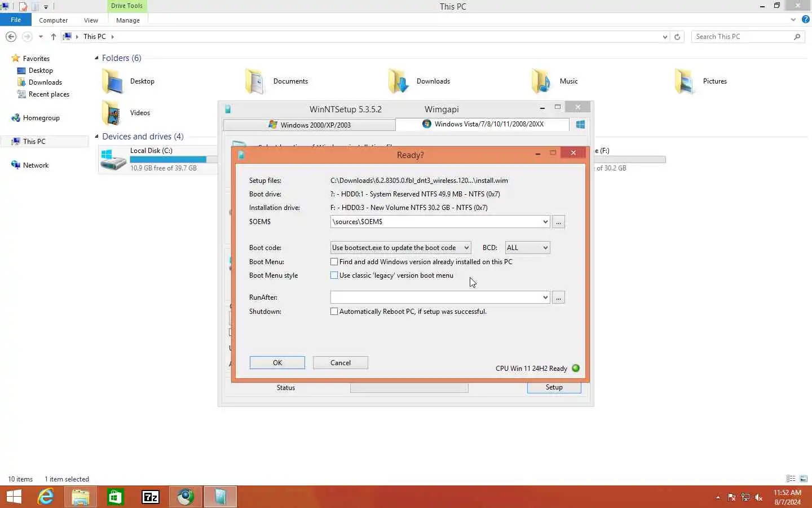Confirm with the OK button in Ready dialog
The image size is (812, 508).
point(277,363)
